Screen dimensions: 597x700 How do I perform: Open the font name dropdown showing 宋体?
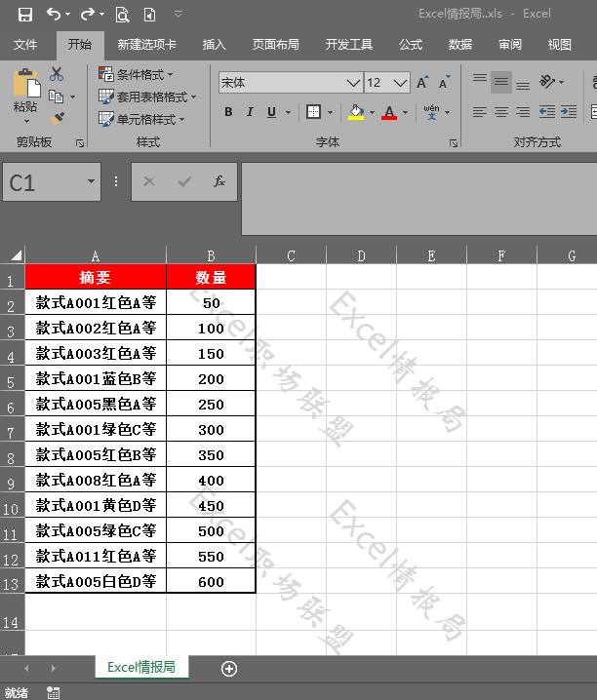[x=291, y=83]
